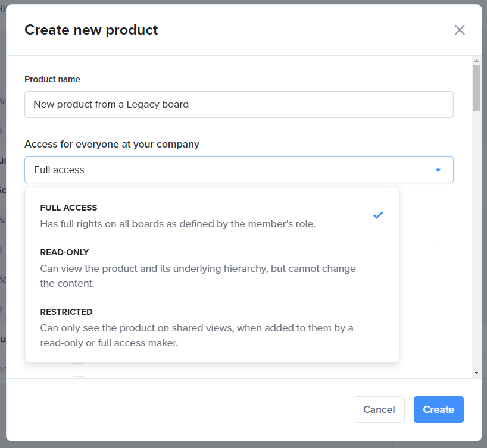Cancel creating the new product
The width and height of the screenshot is (487, 448).
[x=379, y=409]
